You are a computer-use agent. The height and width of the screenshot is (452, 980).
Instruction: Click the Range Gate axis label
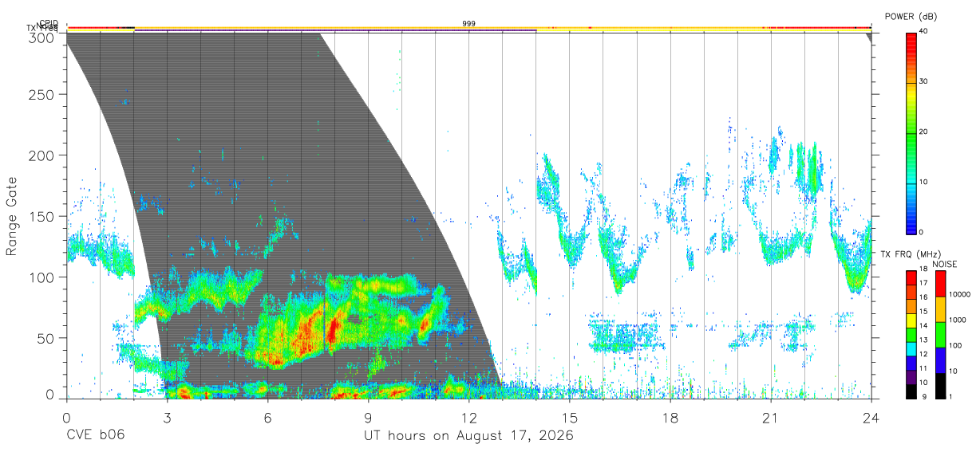point(12,216)
